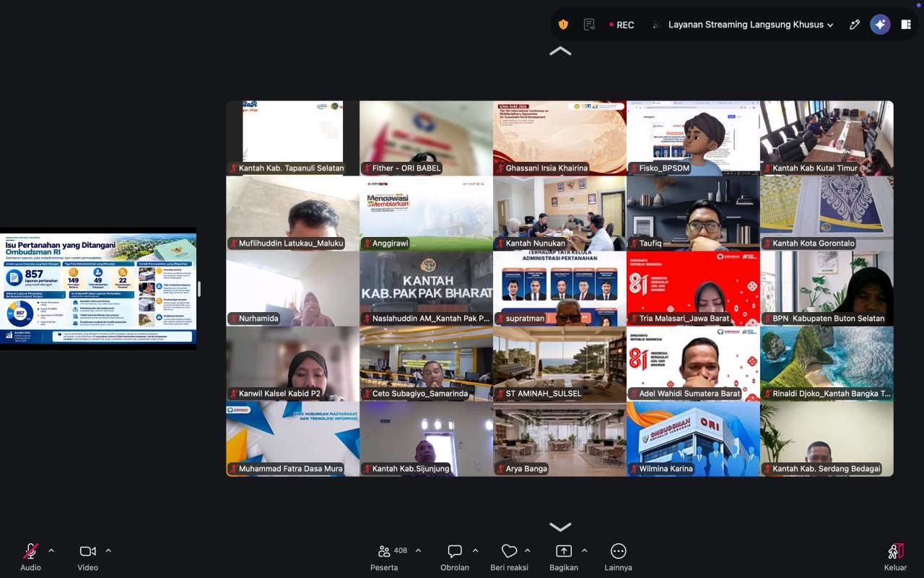Click the orange security shield icon
Screen dimensions: 924x578
pyautogui.click(x=563, y=25)
